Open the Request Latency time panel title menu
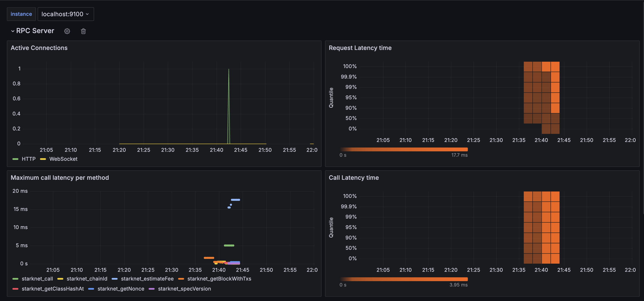Screen dimensions: 644x301 click(x=360, y=48)
